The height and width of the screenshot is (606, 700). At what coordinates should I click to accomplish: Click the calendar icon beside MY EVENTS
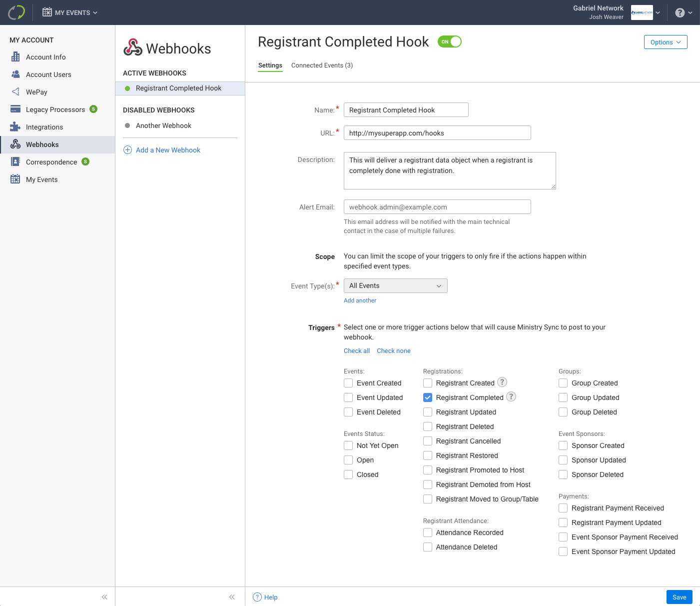pyautogui.click(x=47, y=12)
